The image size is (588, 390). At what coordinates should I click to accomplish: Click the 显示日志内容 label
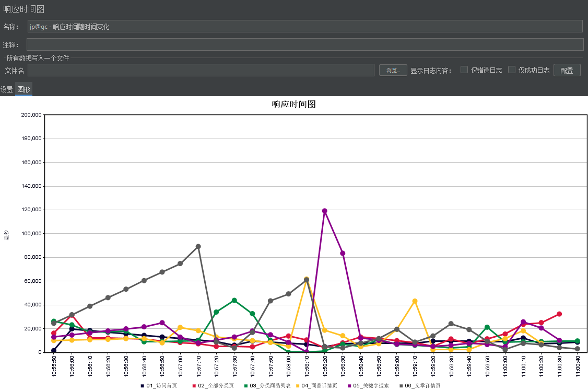tap(431, 71)
